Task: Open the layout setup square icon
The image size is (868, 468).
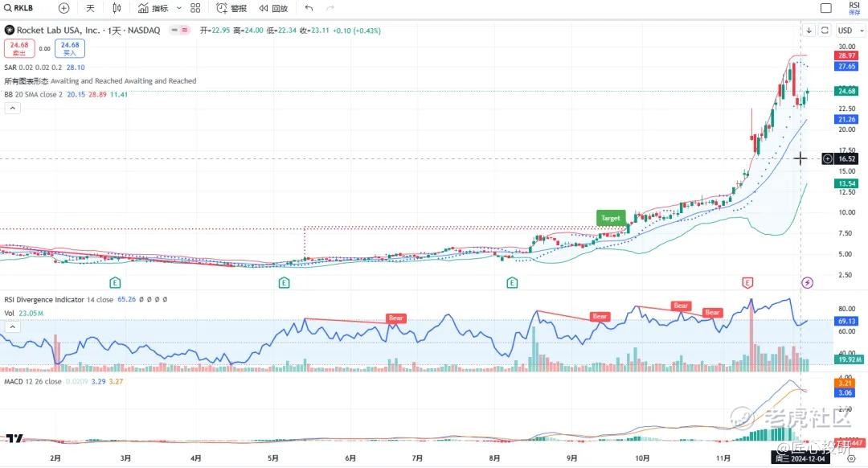Action: pos(826,8)
